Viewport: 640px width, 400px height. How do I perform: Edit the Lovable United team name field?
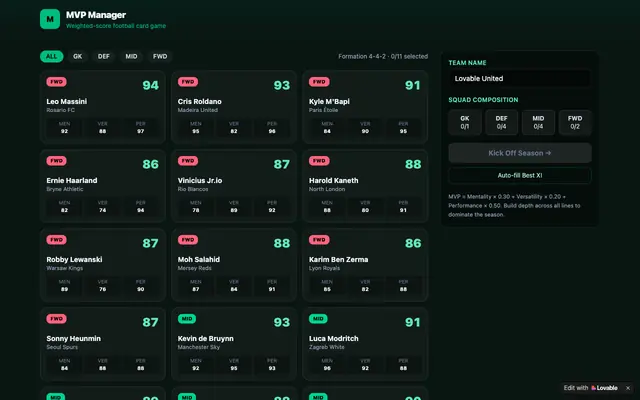520,78
